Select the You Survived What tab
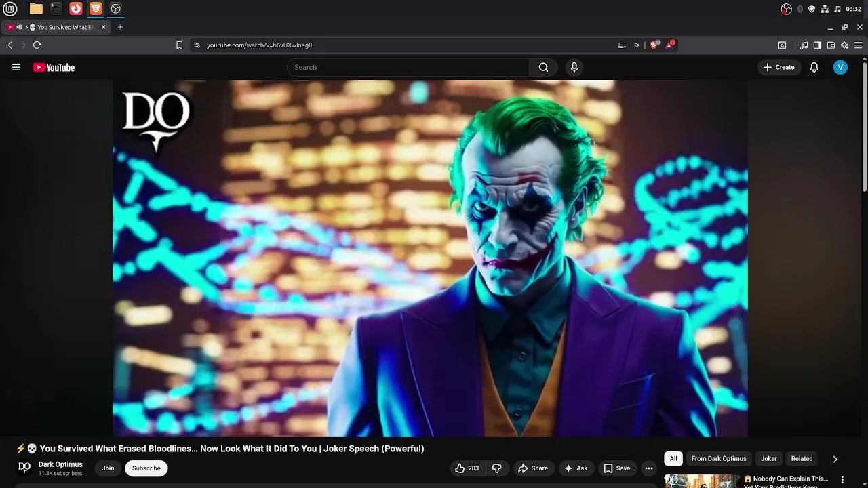The image size is (868, 488). click(56, 27)
